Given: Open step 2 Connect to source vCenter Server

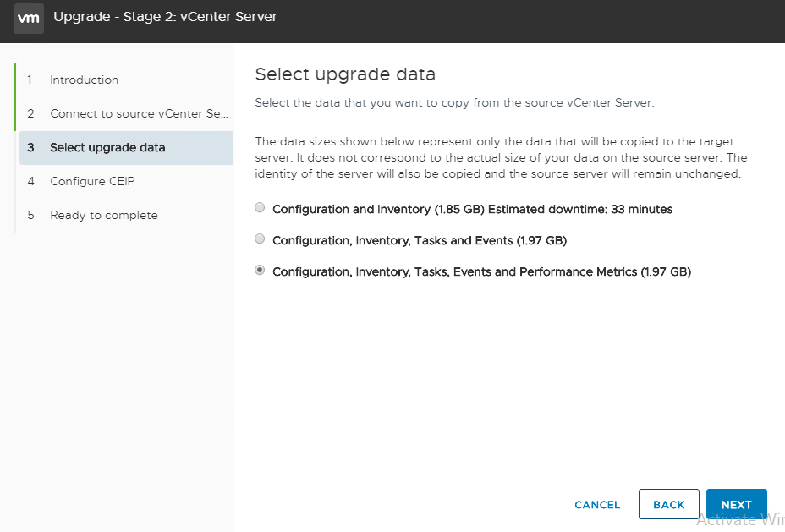Looking at the screenshot, I should [126, 113].
